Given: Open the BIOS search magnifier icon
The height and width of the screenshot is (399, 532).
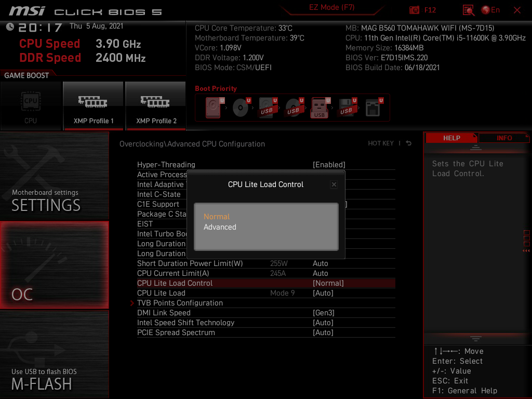Looking at the screenshot, I should tap(469, 10).
